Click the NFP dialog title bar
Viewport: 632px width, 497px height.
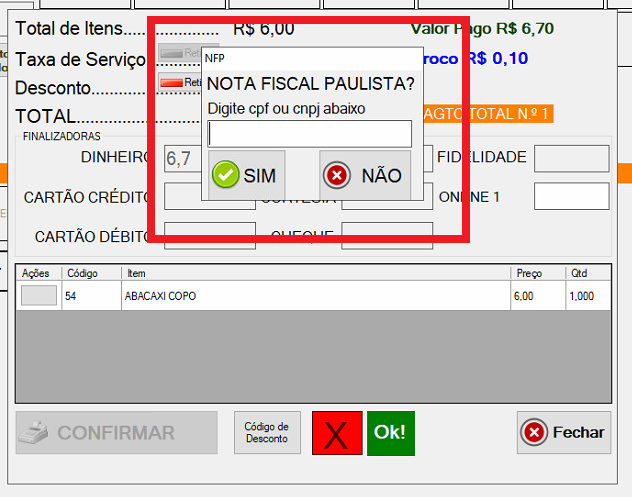(x=312, y=58)
